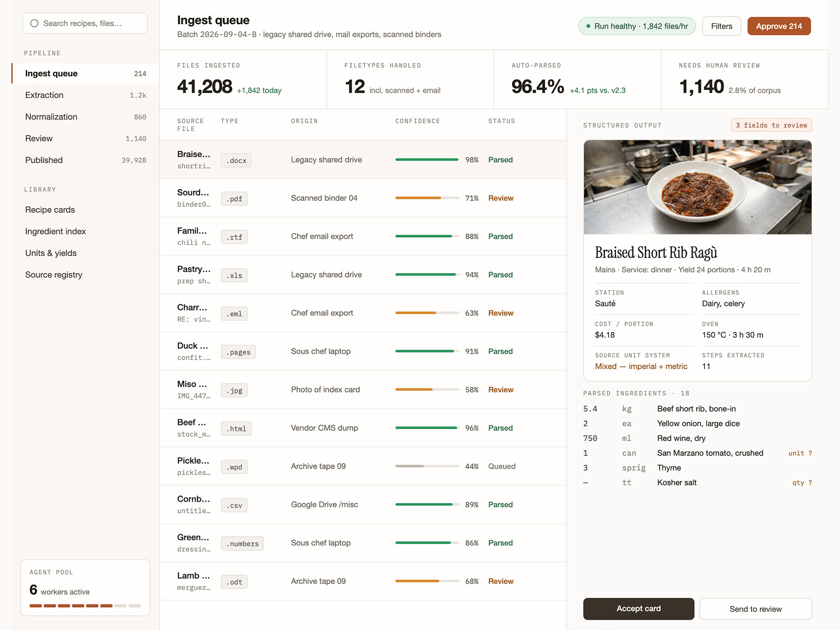840x630 pixels.
Task: Click the 1,140 needs review stat
Action: pos(701,86)
